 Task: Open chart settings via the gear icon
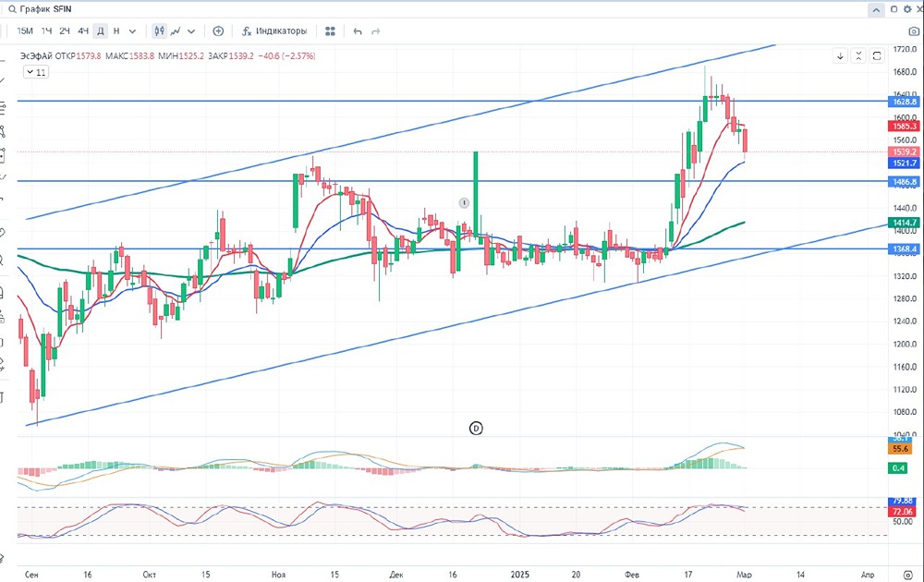tap(907, 9)
